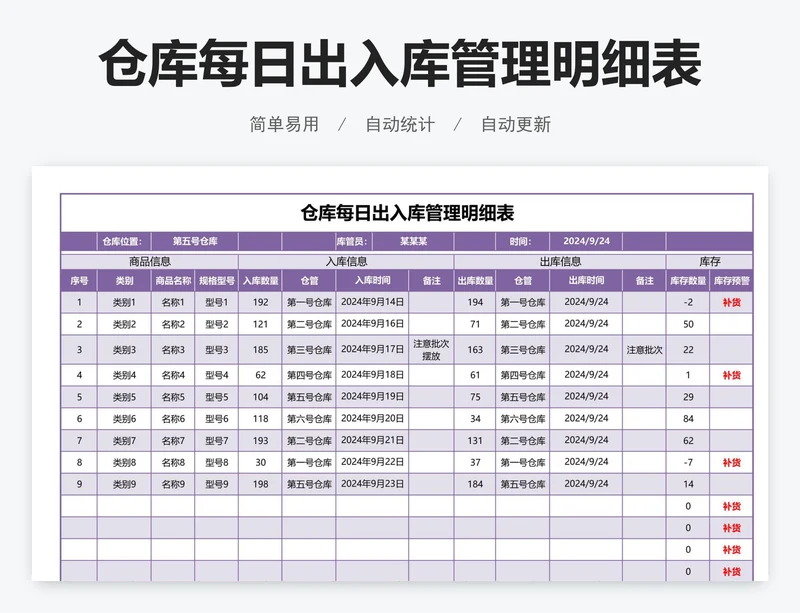Select inbound quantity cell 104
The height and width of the screenshot is (613, 800).
(x=260, y=397)
